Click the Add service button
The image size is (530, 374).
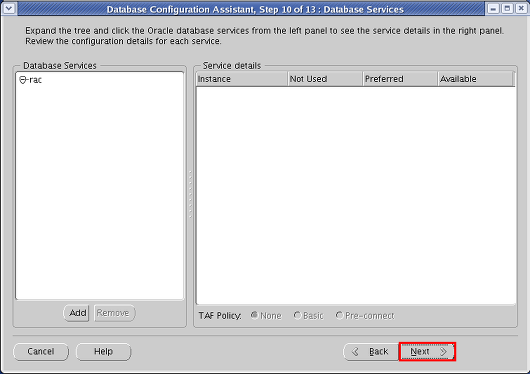[76, 313]
